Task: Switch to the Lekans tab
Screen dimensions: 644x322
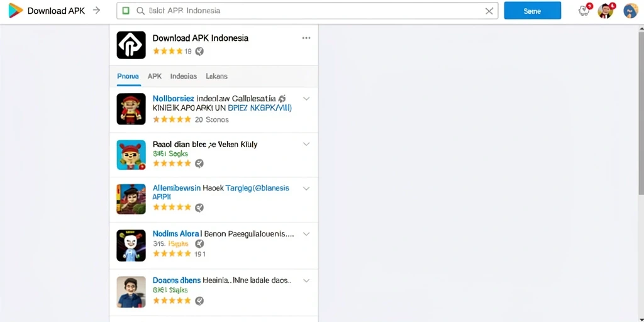Action: point(216,76)
